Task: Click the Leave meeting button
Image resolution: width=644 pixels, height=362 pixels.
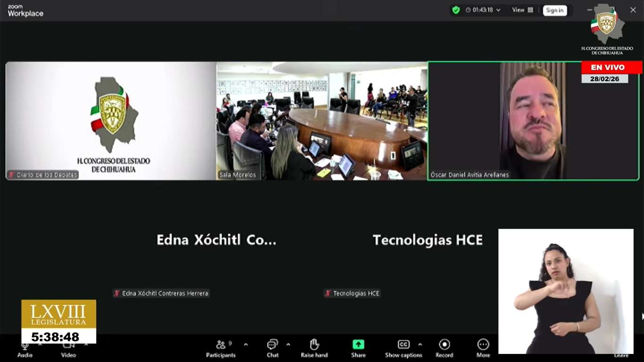Action: click(x=621, y=355)
